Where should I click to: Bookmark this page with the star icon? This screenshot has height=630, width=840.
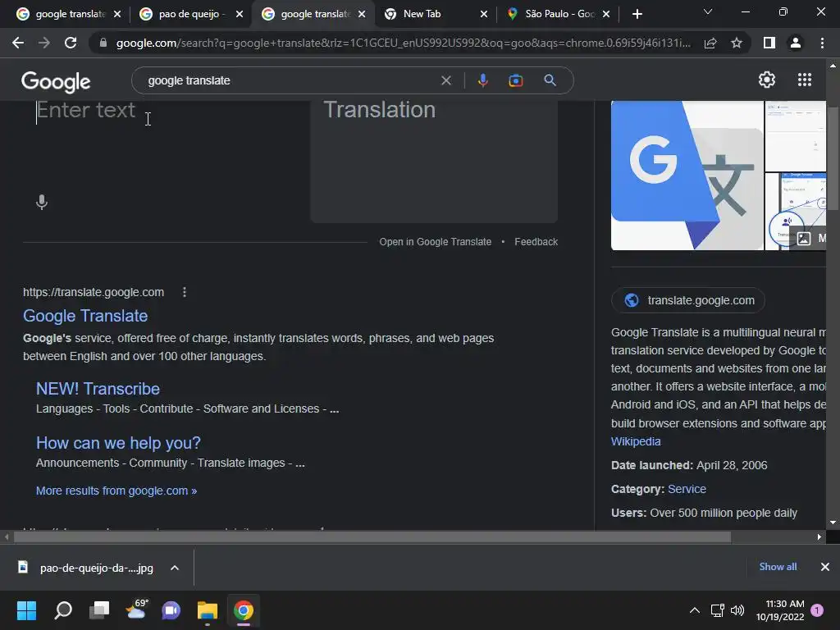tap(737, 43)
